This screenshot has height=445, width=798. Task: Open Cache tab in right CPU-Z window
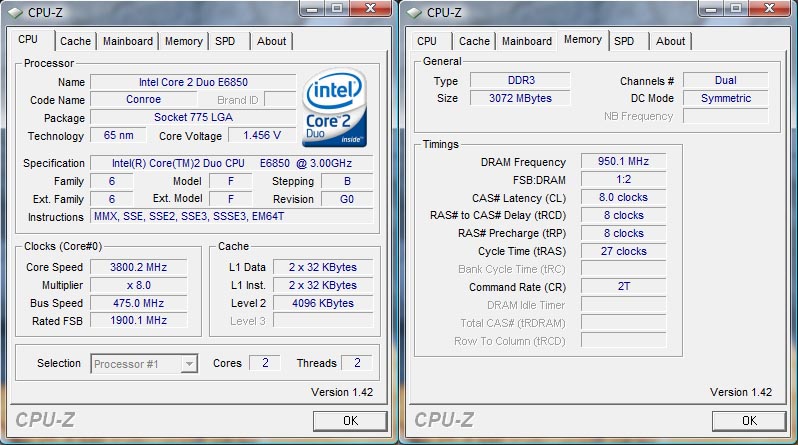474,41
